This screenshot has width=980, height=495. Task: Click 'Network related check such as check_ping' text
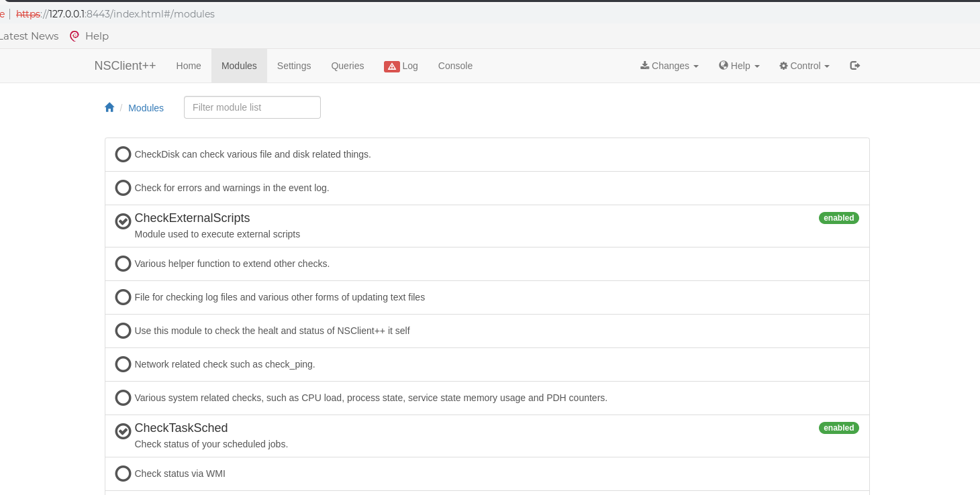pos(224,364)
